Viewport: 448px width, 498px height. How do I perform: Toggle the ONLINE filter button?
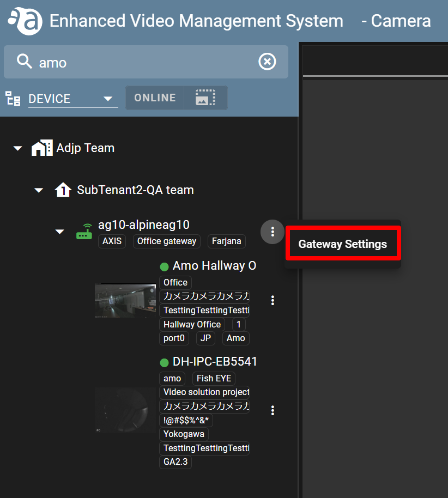click(x=155, y=98)
